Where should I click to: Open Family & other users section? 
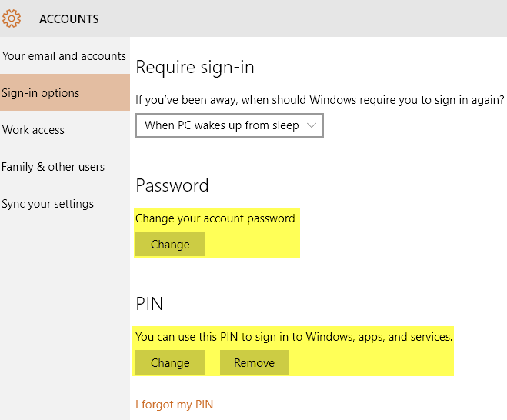tap(65, 167)
